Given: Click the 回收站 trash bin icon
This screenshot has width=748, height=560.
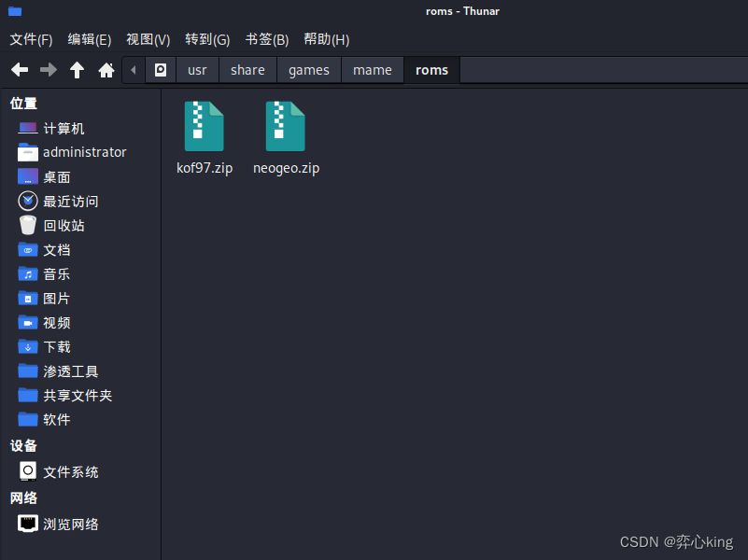Looking at the screenshot, I should coord(28,226).
